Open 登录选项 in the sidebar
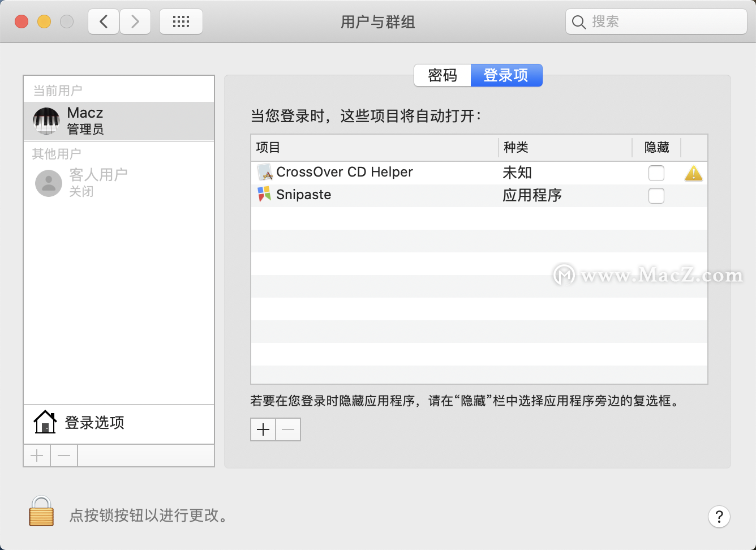The height and width of the screenshot is (550, 756). 119,423
